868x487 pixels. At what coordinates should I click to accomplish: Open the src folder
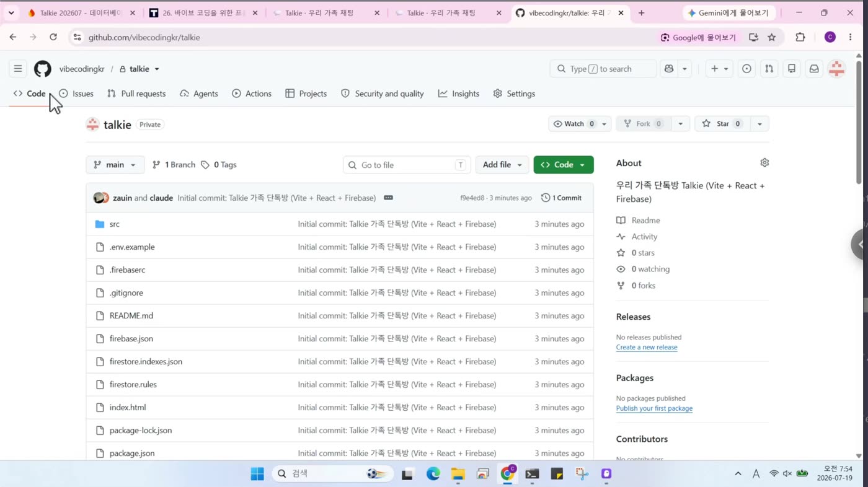[x=115, y=224]
